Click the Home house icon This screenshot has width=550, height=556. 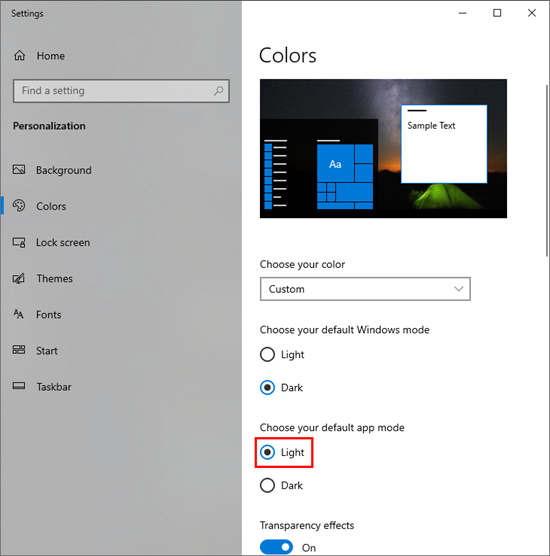[x=20, y=55]
